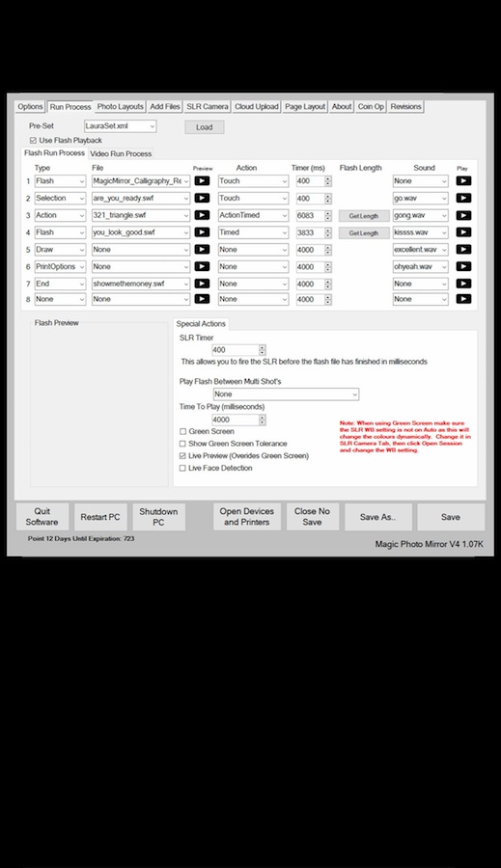Play the sound for row 8

(463, 299)
